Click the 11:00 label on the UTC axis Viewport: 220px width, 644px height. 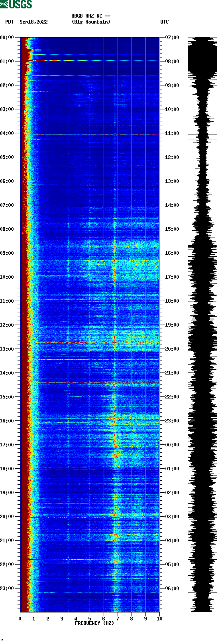[x=172, y=133]
